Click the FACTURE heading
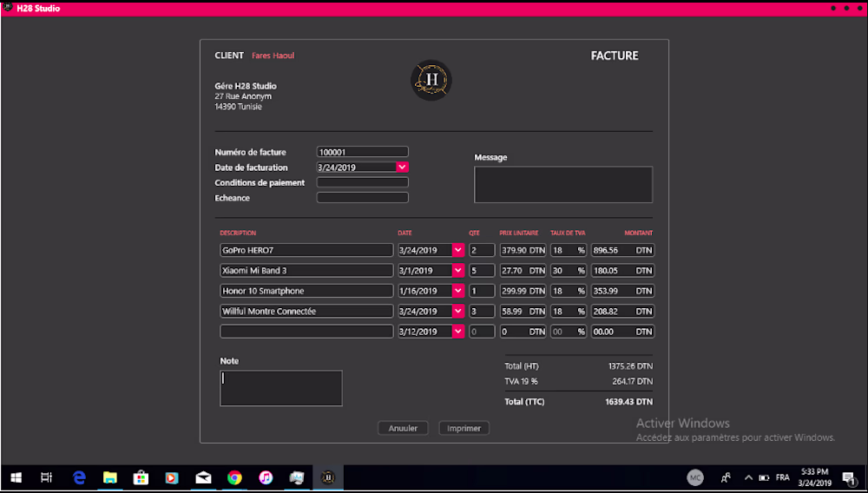The height and width of the screenshot is (493, 868). (615, 56)
